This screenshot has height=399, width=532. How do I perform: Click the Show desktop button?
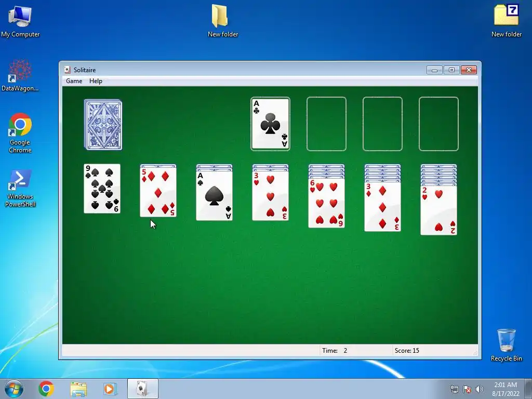[528, 389]
